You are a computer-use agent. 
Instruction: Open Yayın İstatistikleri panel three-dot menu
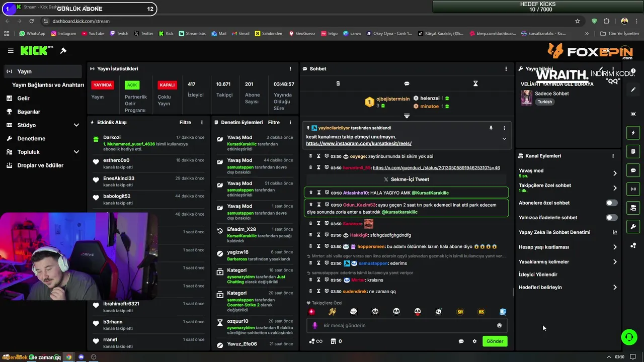coord(290,69)
